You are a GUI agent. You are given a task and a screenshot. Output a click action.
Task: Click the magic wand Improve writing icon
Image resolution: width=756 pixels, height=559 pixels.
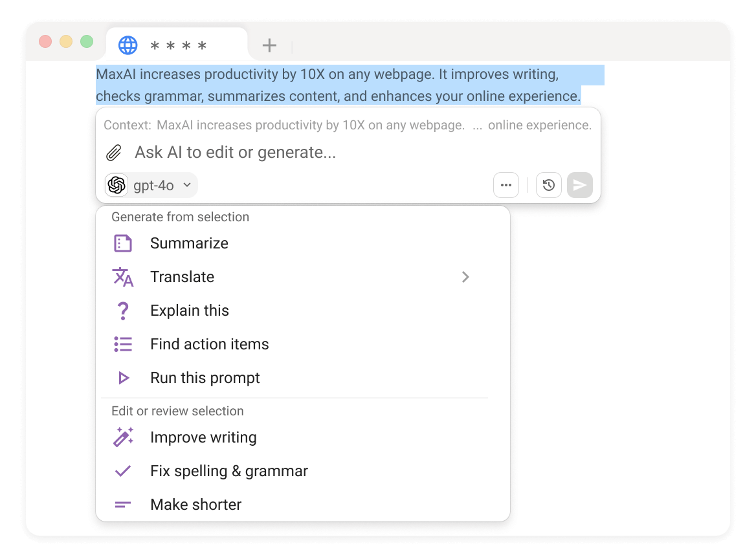tap(124, 437)
